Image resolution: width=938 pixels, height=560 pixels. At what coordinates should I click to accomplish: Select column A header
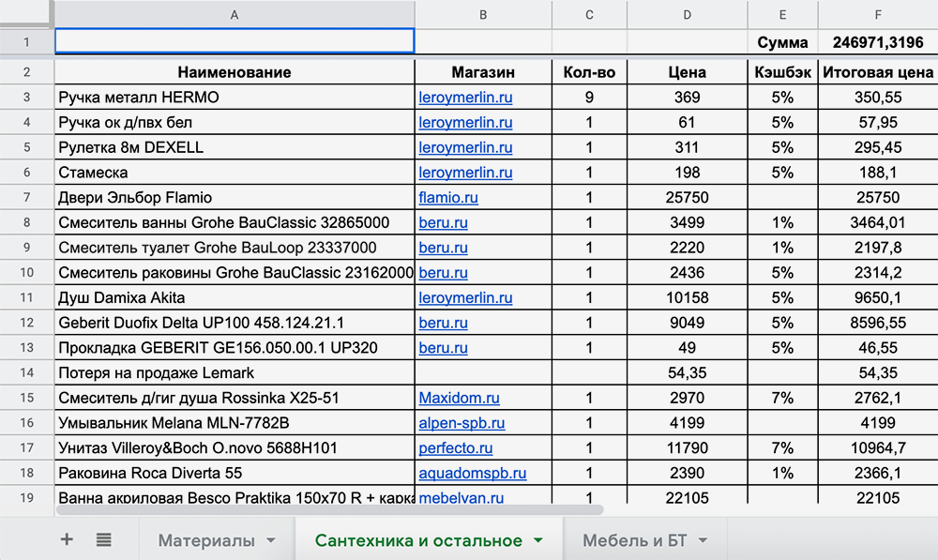234,14
